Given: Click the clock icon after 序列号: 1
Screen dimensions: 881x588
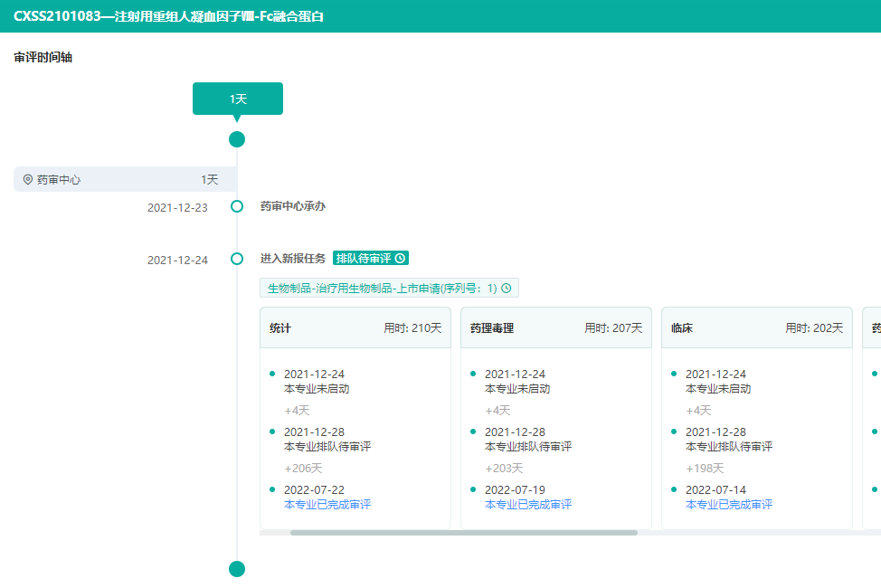Looking at the screenshot, I should click(507, 289).
